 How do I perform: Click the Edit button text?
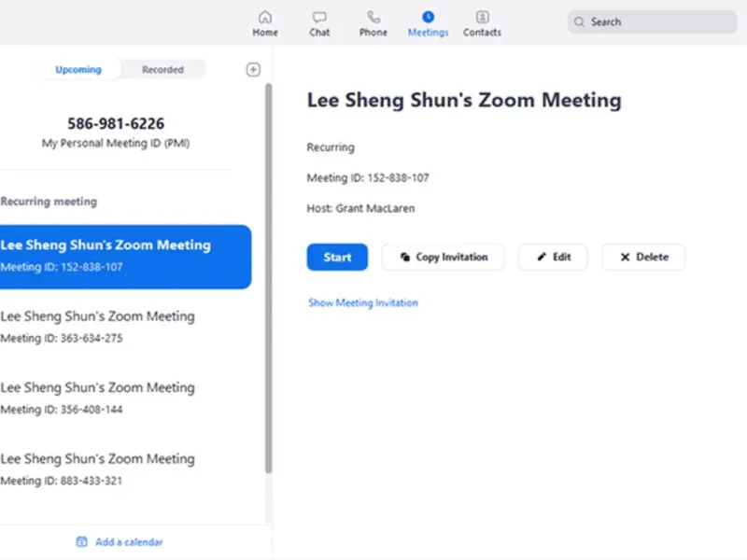click(562, 258)
